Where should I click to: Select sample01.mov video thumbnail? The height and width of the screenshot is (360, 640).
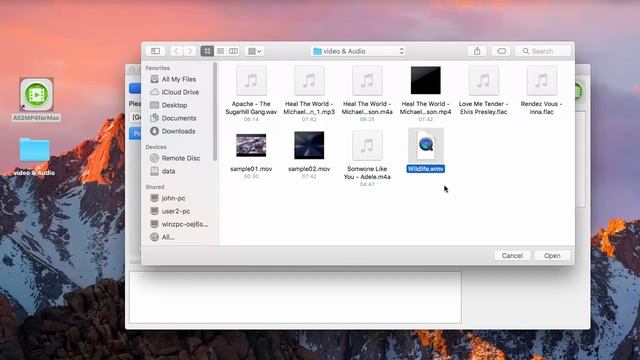251,145
